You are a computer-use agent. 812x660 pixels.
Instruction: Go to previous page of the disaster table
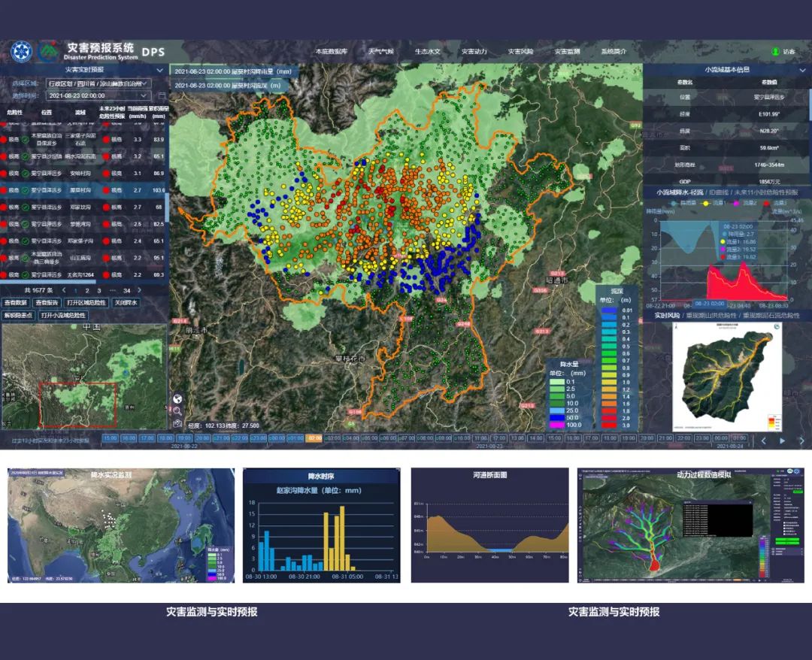point(64,290)
